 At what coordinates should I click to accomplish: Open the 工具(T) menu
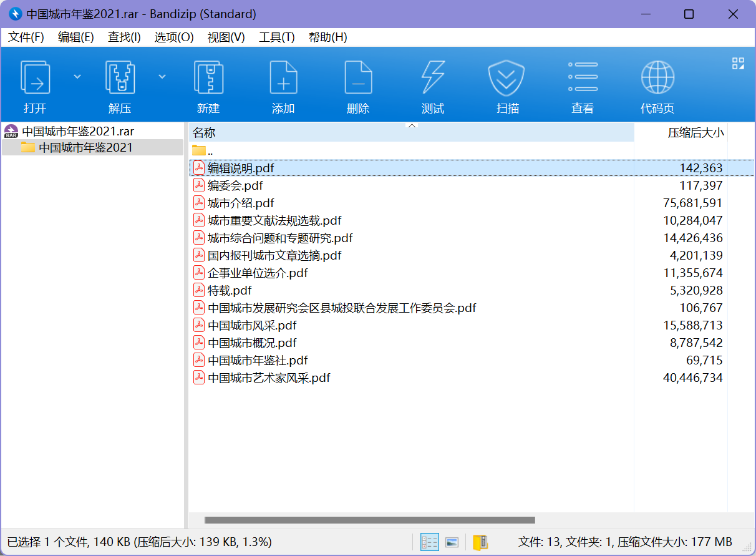277,37
